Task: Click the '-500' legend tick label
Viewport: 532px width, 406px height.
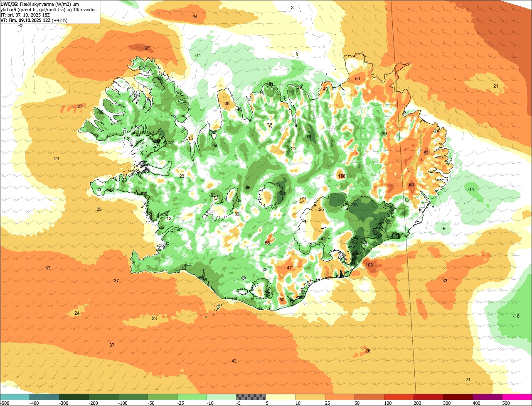Action: pos(4,403)
